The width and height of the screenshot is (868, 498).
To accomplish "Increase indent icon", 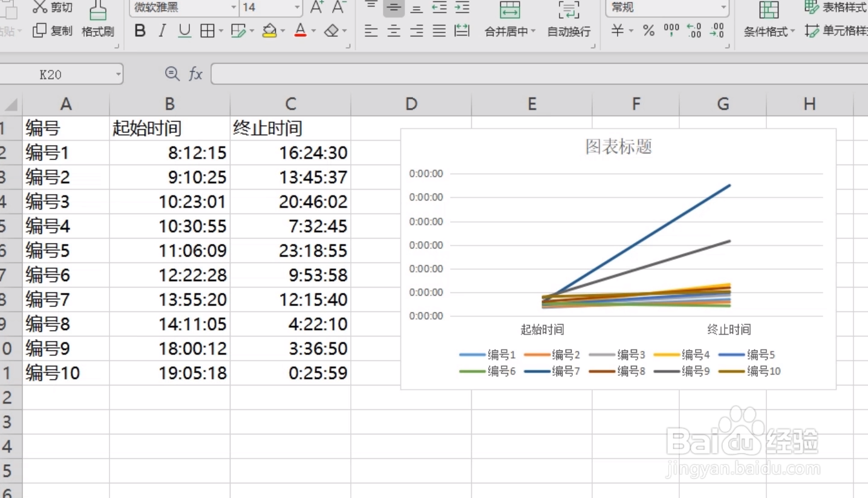I will pyautogui.click(x=462, y=7).
